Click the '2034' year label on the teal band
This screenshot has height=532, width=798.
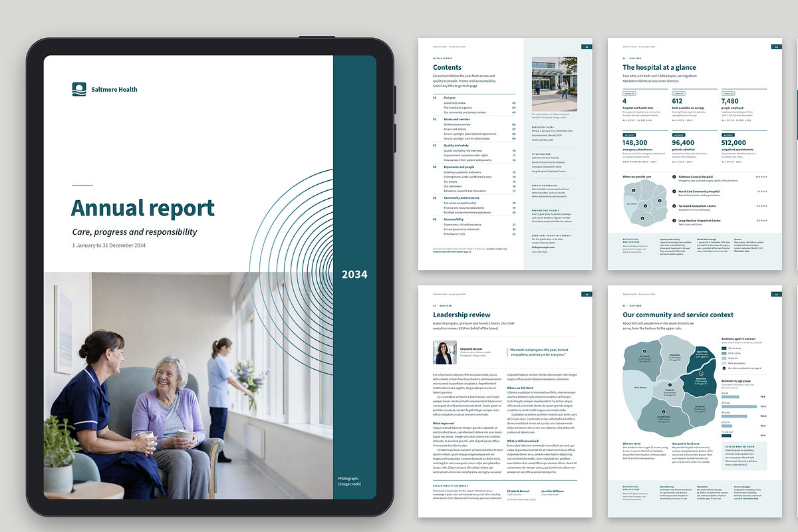coord(354,274)
